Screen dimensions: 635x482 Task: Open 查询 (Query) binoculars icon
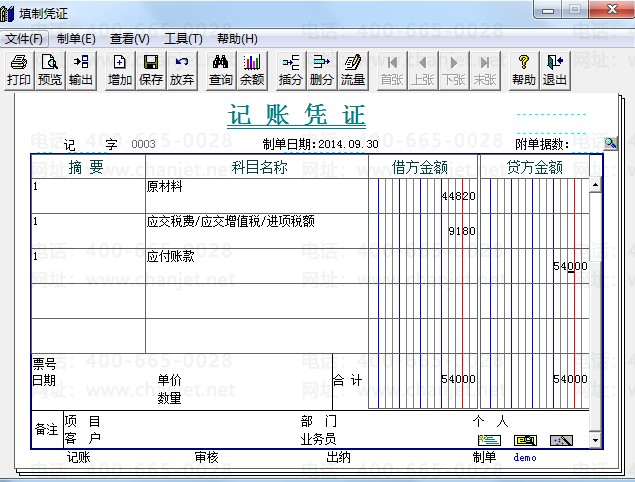[221, 70]
